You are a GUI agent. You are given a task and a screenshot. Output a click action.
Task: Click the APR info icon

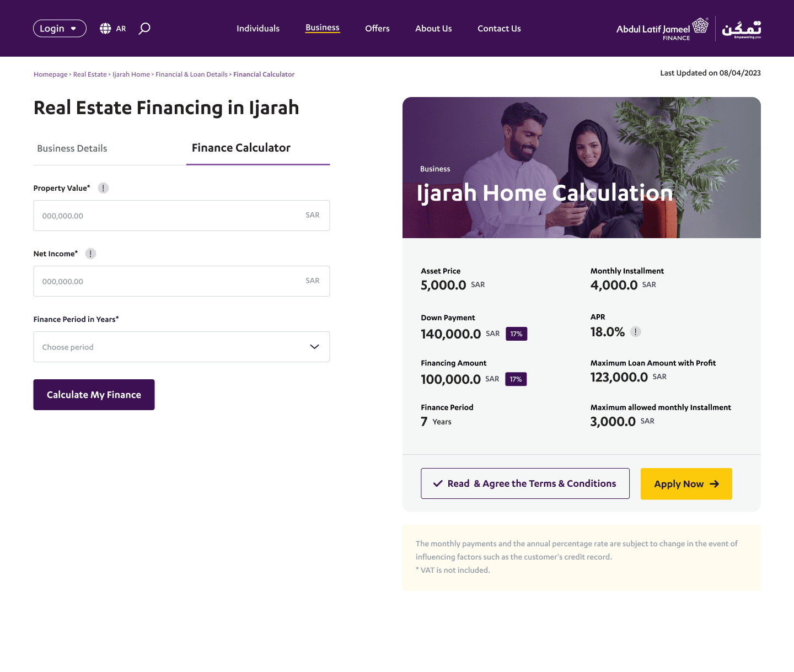(636, 332)
